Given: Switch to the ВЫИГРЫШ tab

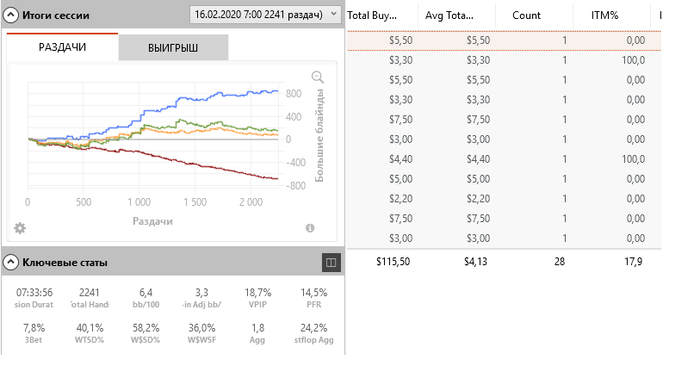Looking at the screenshot, I should (x=173, y=48).
